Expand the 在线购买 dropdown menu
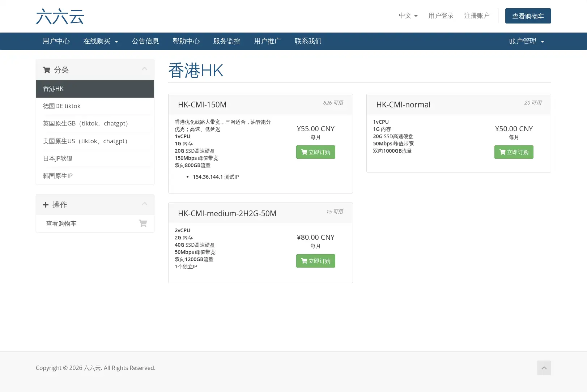The image size is (587, 392). click(x=101, y=41)
